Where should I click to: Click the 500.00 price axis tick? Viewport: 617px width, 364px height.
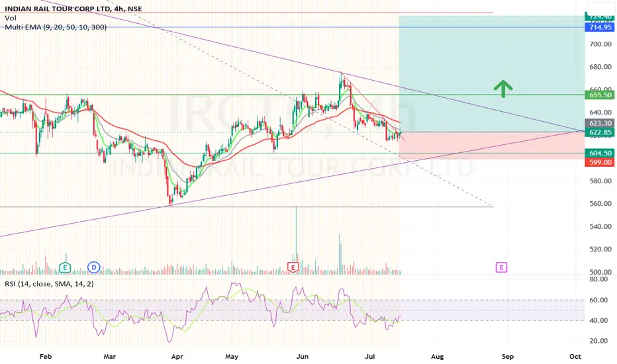tap(600, 272)
